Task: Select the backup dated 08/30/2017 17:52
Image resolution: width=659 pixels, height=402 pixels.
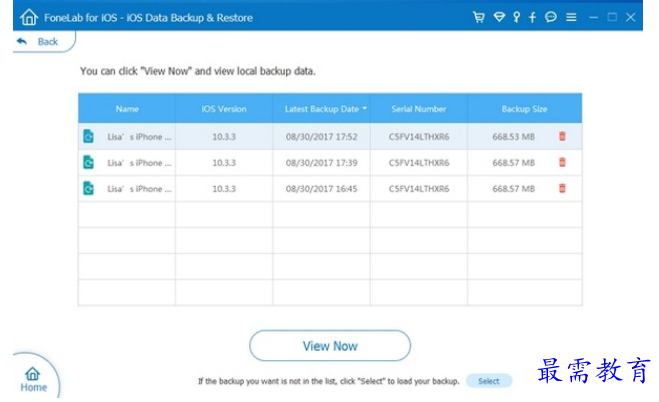Action: (x=330, y=137)
